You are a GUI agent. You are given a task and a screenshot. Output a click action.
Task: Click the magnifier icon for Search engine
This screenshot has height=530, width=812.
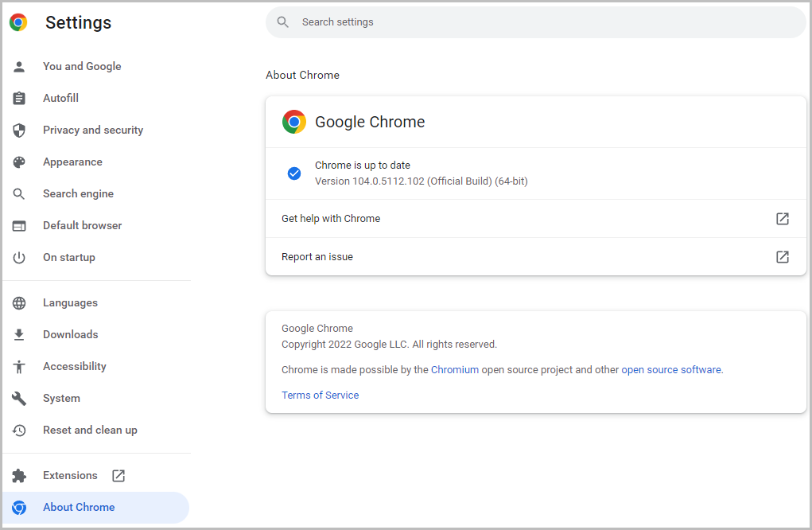[19, 193]
